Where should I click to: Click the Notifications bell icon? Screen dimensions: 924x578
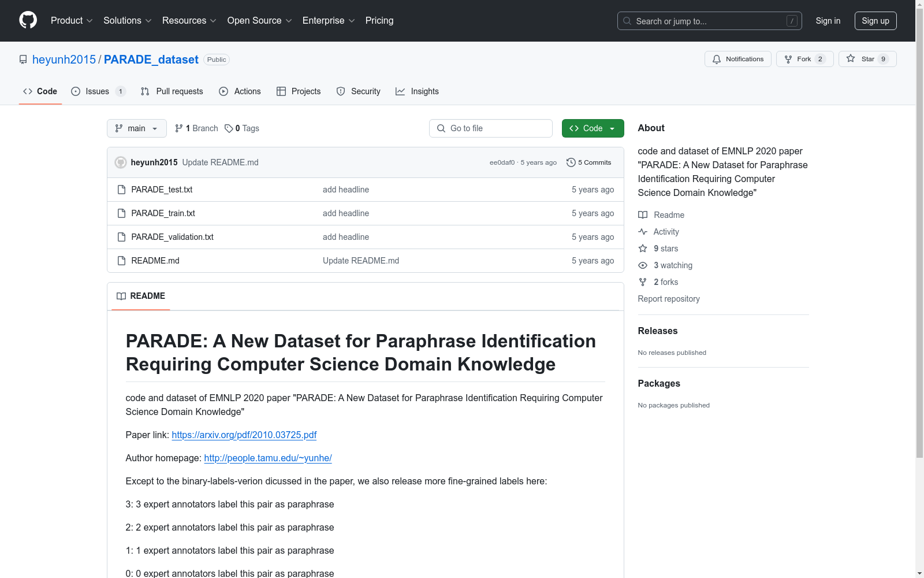[x=717, y=59]
